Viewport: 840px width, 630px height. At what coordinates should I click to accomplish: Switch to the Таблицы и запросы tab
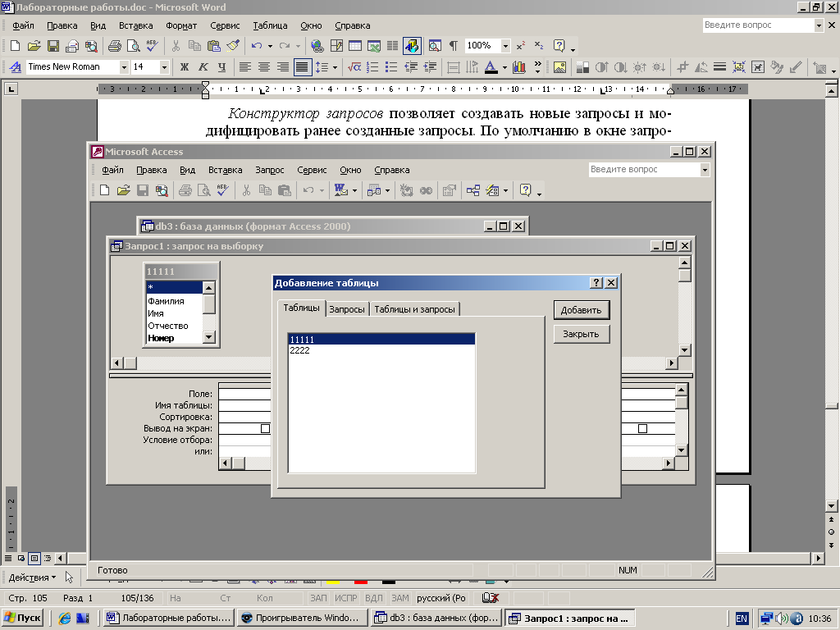414,309
